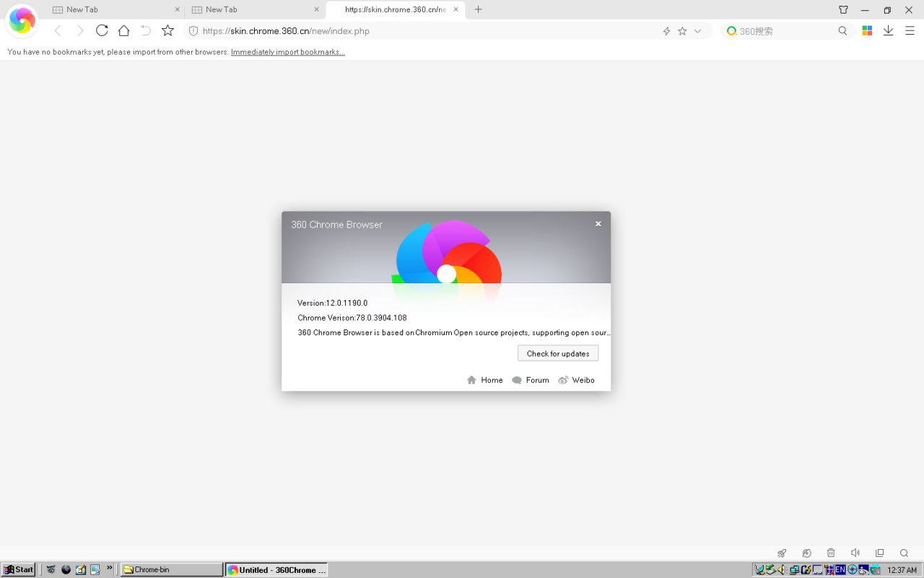This screenshot has width=924, height=578.
Task: Open the skin shirt icon
Action: pyautogui.click(x=843, y=10)
